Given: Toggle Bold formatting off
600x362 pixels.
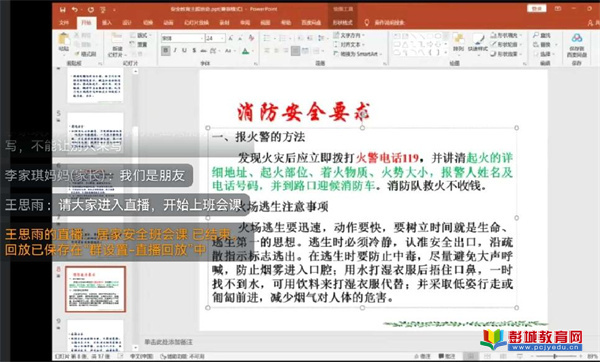Looking at the screenshot, I should pos(166,51).
